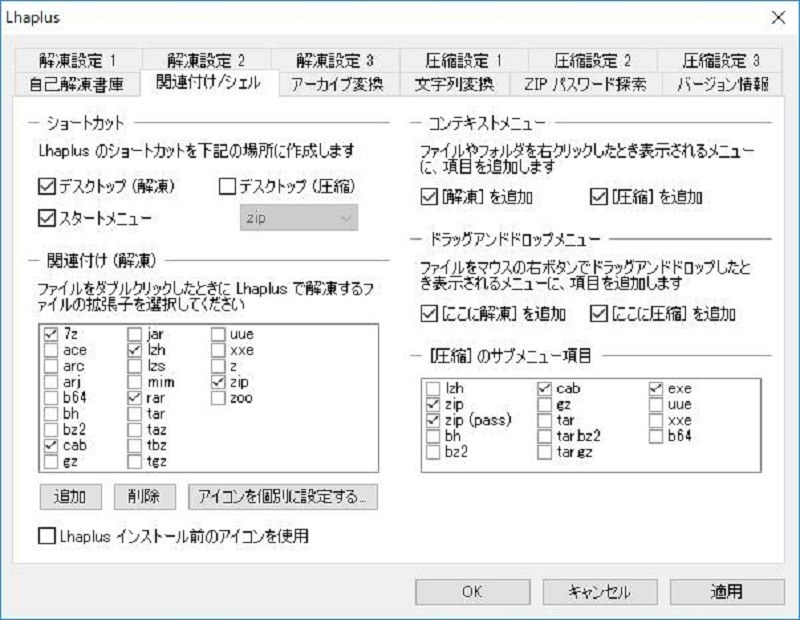Close the Lhaplus dialog window
The height and width of the screenshot is (620, 800).
tap(779, 18)
